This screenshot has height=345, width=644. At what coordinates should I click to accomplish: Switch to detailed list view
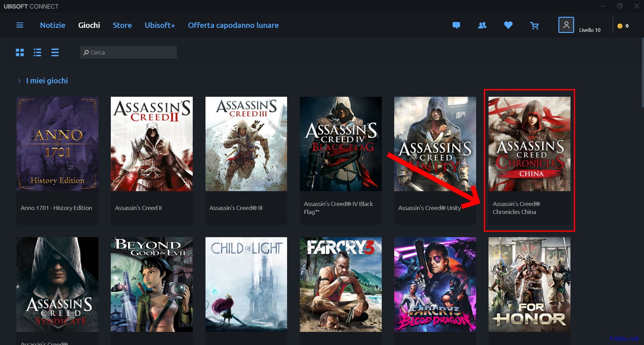coord(37,52)
